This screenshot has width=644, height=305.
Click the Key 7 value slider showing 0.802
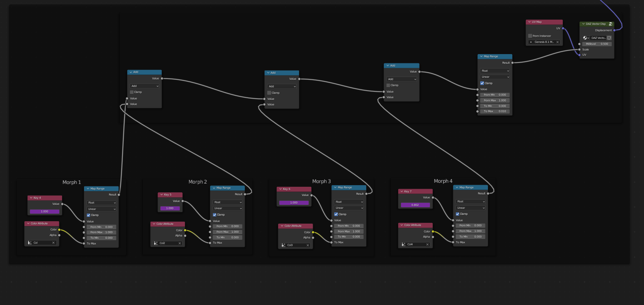pos(415,205)
